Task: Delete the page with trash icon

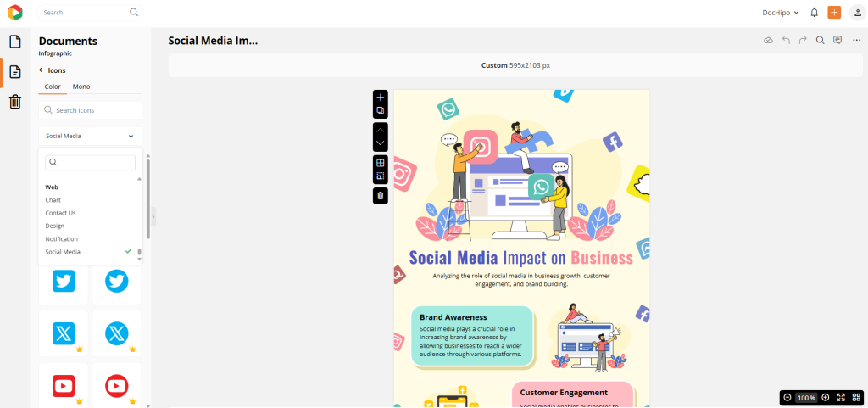Action: (381, 195)
